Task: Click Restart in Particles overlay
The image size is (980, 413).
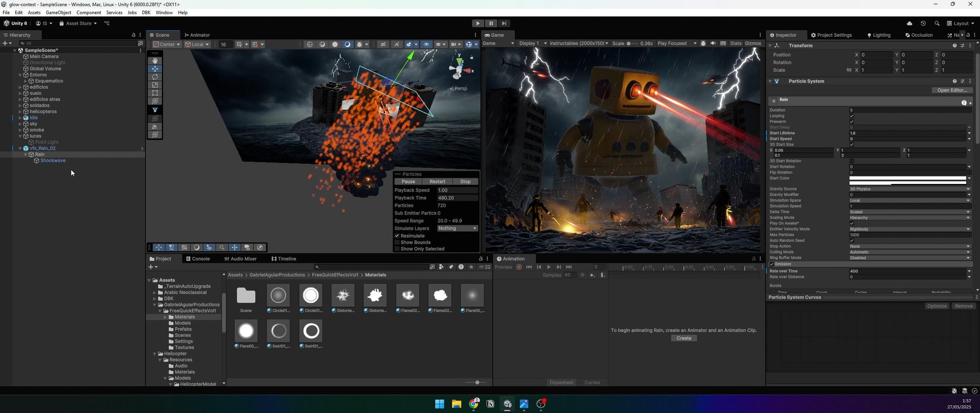Action: (x=437, y=181)
